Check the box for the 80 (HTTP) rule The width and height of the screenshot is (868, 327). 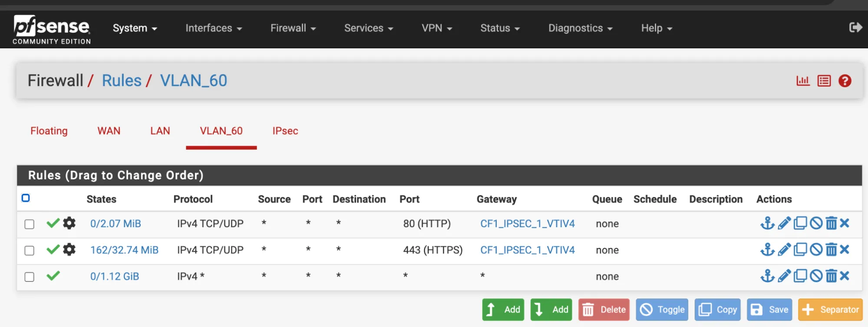pyautogui.click(x=30, y=224)
